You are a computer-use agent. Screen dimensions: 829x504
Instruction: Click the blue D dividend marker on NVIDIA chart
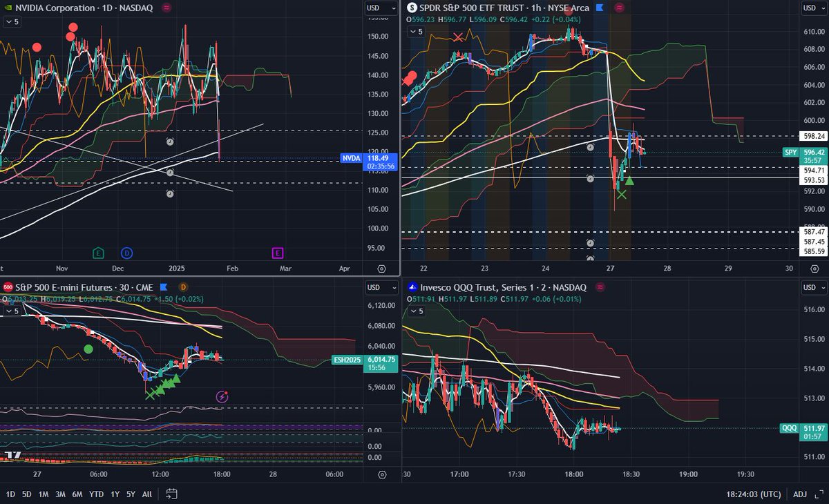tap(126, 253)
